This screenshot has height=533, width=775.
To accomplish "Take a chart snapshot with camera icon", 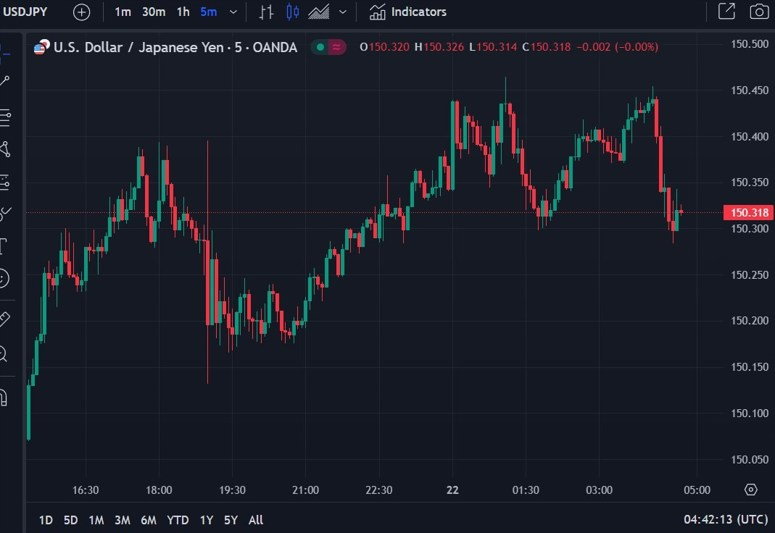I will 759,11.
